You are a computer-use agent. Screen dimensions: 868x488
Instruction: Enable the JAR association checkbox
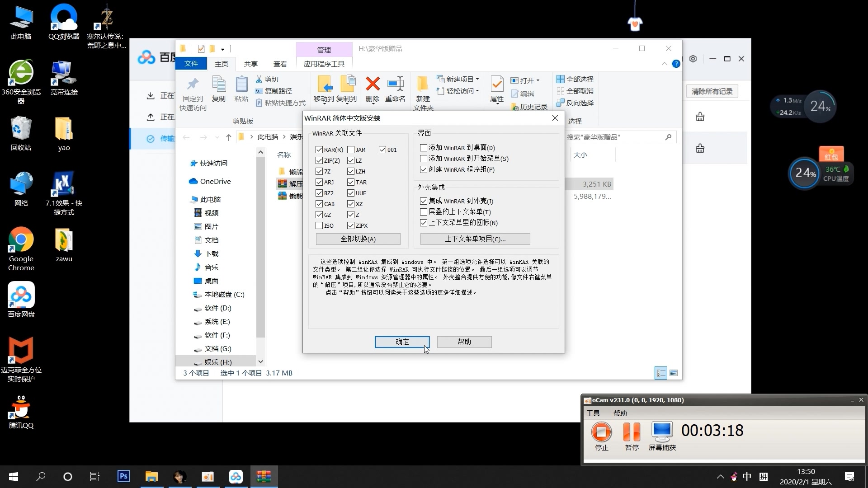point(351,150)
